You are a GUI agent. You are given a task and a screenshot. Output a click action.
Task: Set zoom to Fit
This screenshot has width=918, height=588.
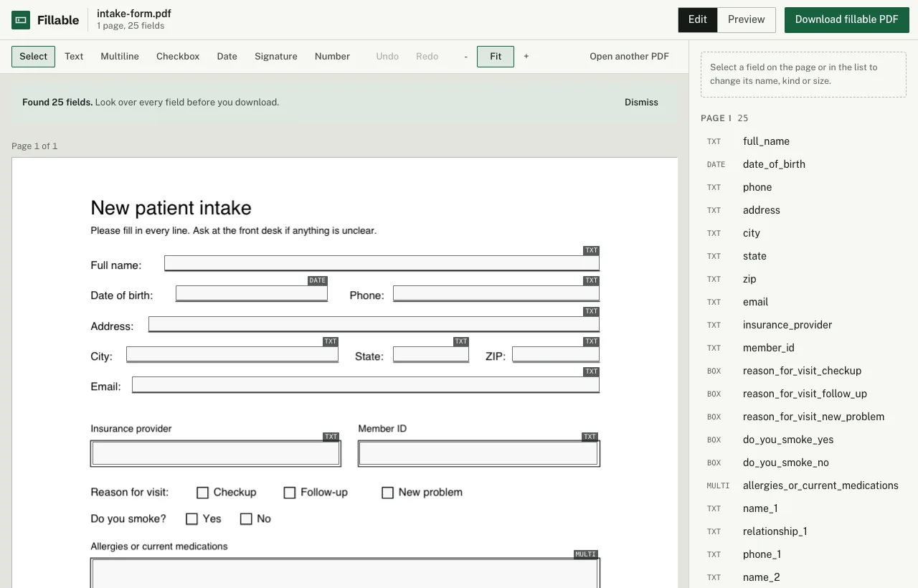coord(496,57)
